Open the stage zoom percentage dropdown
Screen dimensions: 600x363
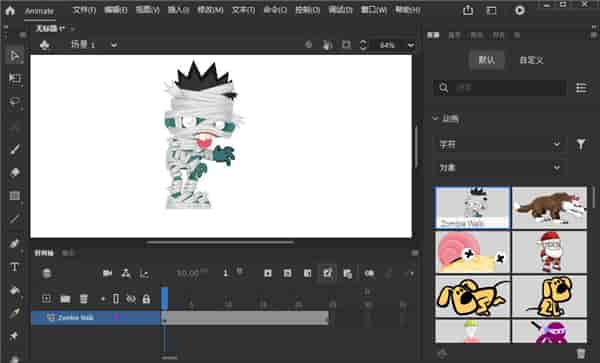pos(411,45)
